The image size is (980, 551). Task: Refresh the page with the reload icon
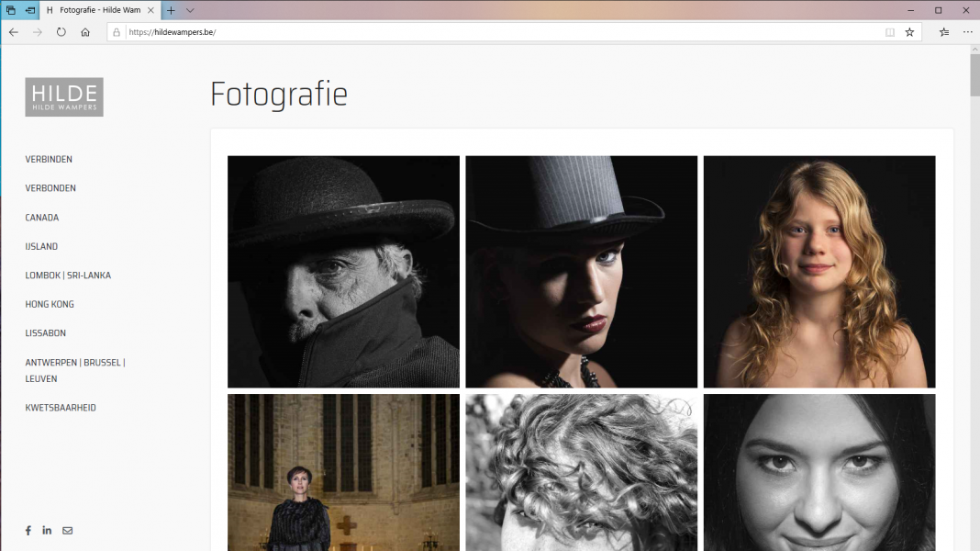tap(61, 32)
